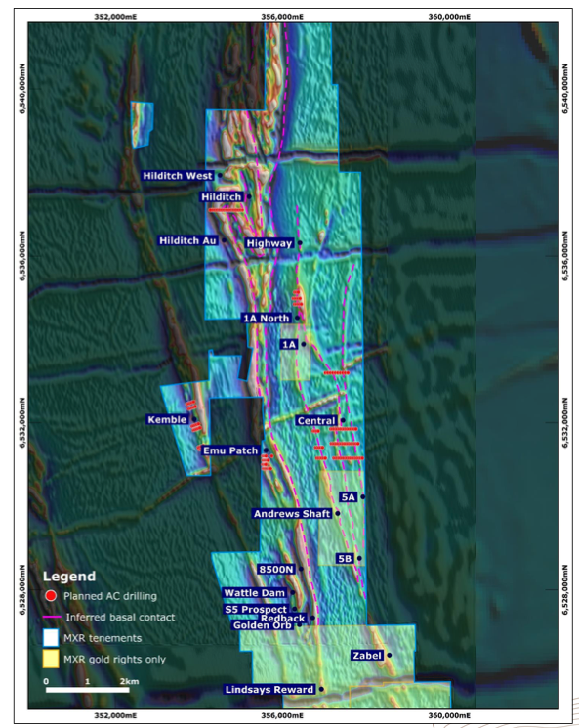The height and width of the screenshot is (728, 579).
Task: Select the Hilditch Au label
Action: pyautogui.click(x=187, y=240)
